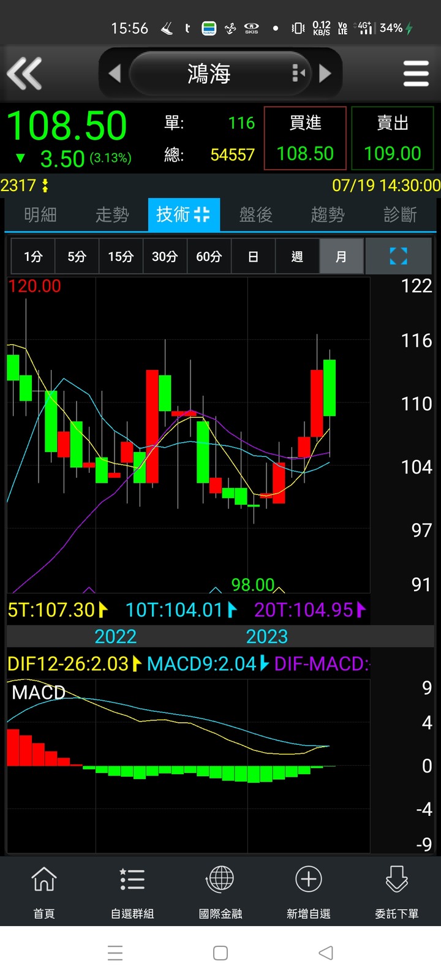Open 5T moving average setting
Screen dimensions: 441x980
point(58,610)
